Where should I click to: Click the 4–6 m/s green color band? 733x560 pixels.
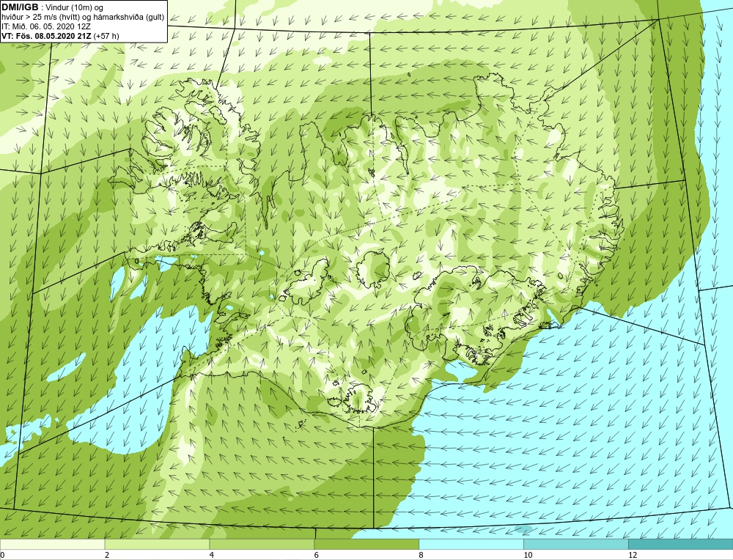coord(262,544)
